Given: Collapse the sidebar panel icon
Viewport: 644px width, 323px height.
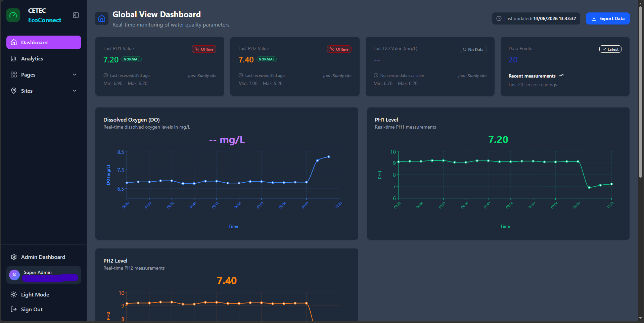Looking at the screenshot, I should click(76, 15).
